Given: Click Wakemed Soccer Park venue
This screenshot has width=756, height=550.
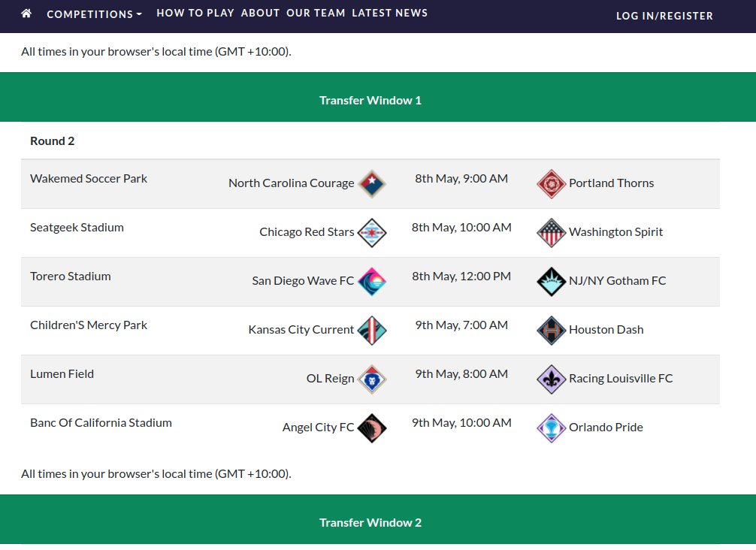Looking at the screenshot, I should (89, 178).
